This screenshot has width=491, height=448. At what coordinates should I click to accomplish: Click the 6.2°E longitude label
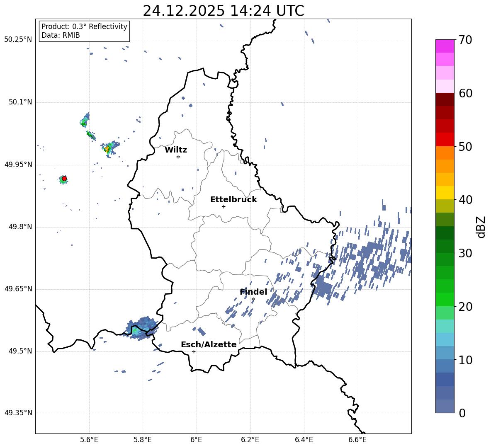(250, 440)
